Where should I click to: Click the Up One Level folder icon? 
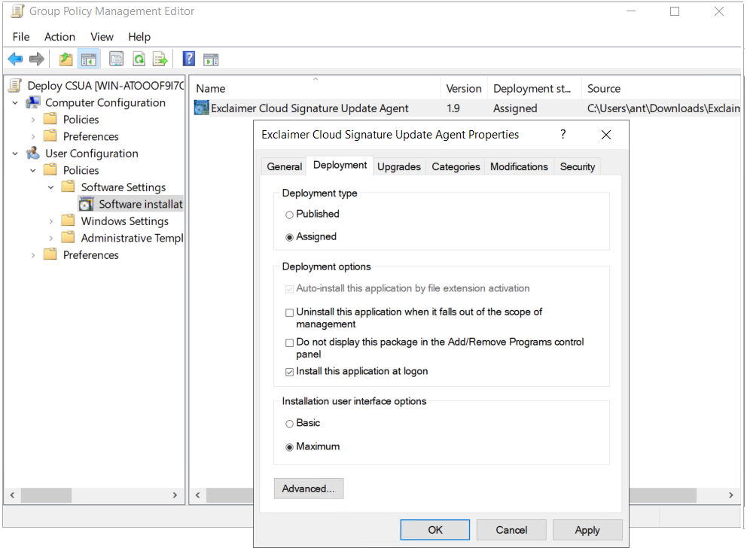click(66, 59)
